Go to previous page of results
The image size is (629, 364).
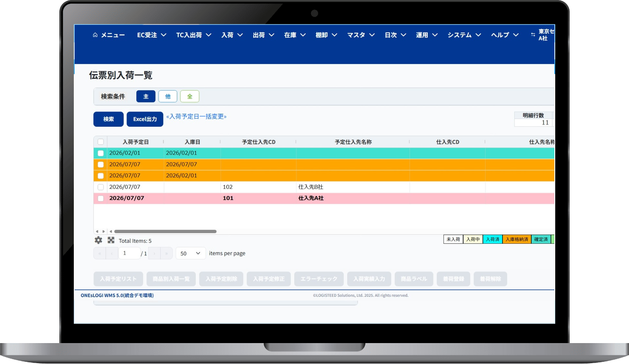coord(112,253)
